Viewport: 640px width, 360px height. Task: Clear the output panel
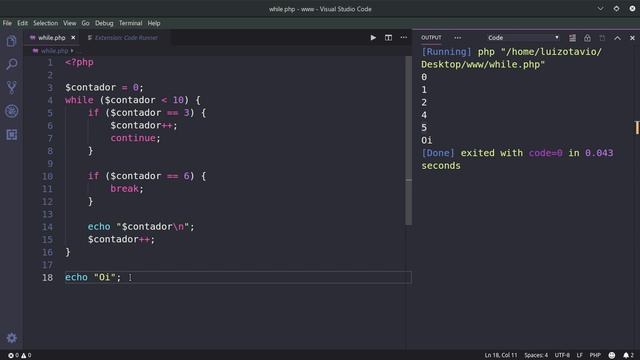pyautogui.click(x=572, y=38)
